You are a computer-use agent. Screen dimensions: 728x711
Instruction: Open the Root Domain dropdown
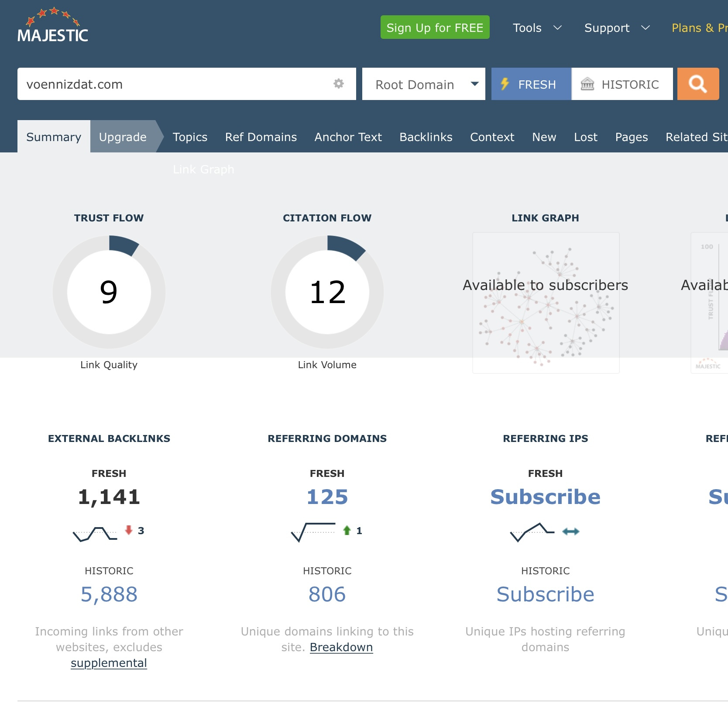click(424, 84)
